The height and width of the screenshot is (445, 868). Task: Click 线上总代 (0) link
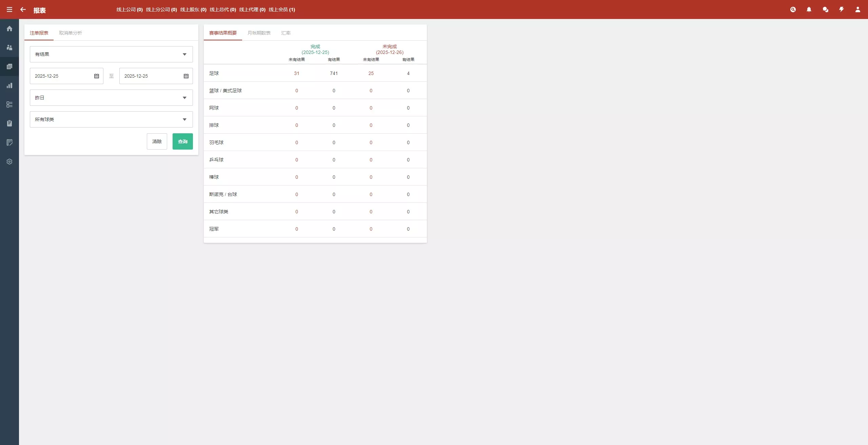point(223,9)
